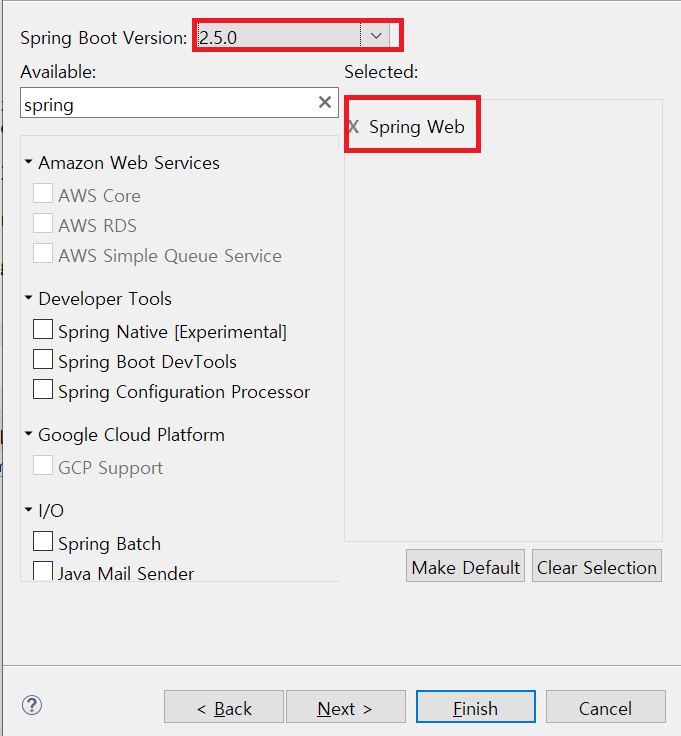
Task: Click the Spring Configuration Processor label
Action: [184, 392]
